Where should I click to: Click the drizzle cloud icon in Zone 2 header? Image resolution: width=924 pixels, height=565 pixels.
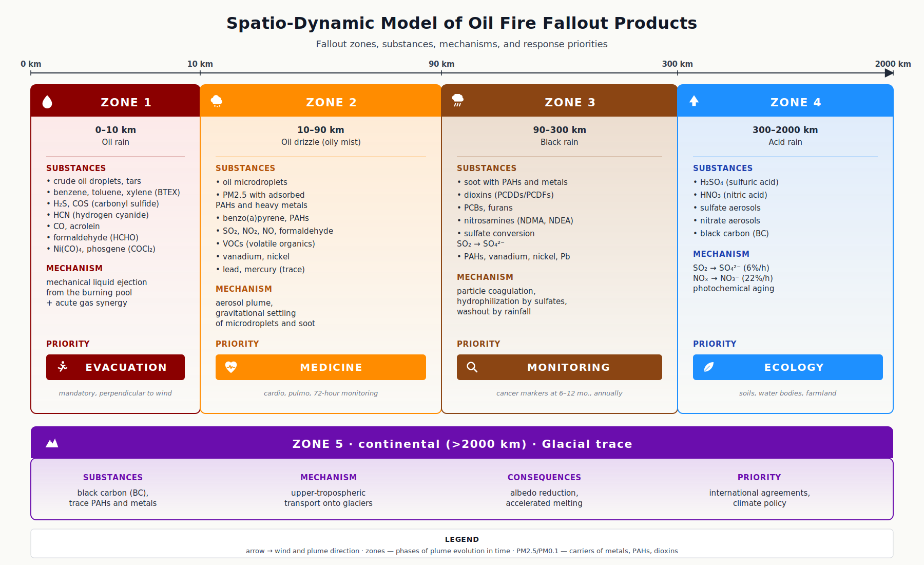[x=217, y=101]
